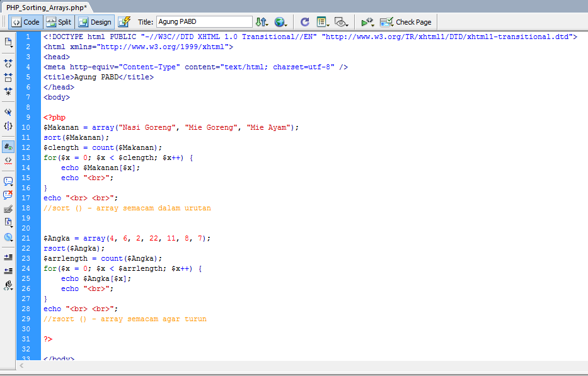This screenshot has width=588, height=376.
Task: Open the Preview in Browser dropdown
Action: [x=281, y=22]
